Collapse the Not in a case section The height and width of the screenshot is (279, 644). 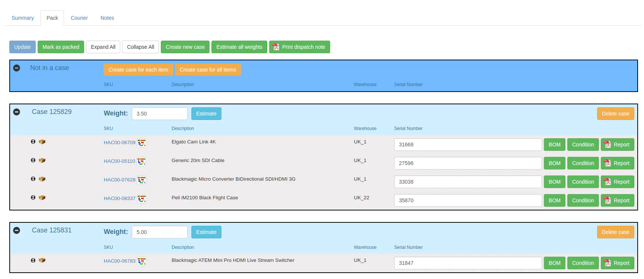[17, 68]
